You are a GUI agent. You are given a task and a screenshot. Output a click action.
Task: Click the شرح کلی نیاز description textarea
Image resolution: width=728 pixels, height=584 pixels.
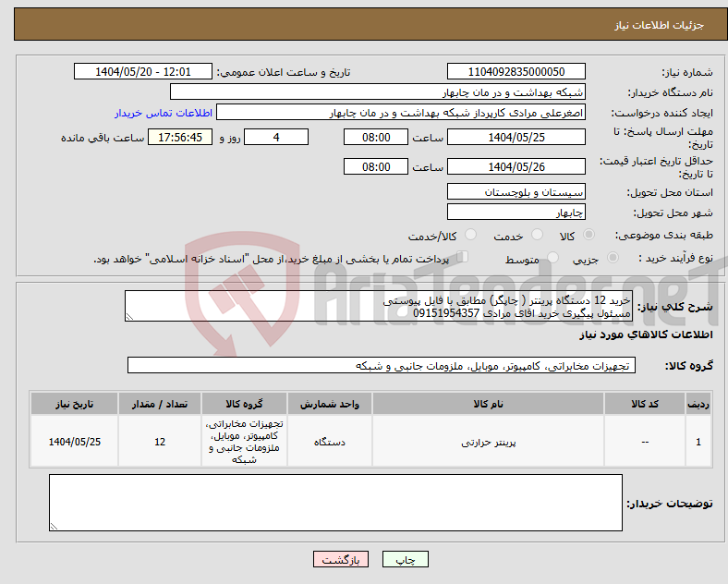379,306
